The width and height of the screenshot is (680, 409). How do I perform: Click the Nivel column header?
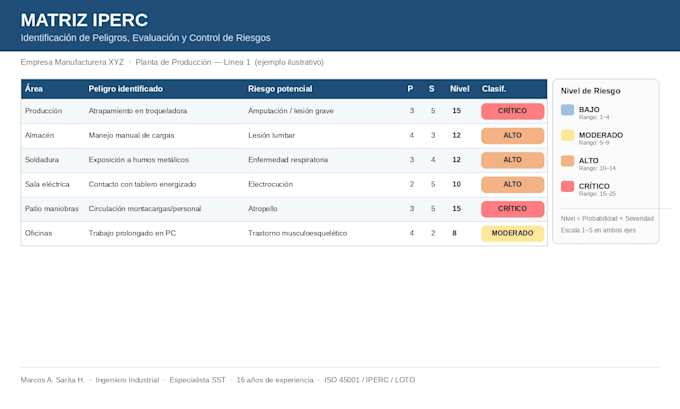click(459, 89)
